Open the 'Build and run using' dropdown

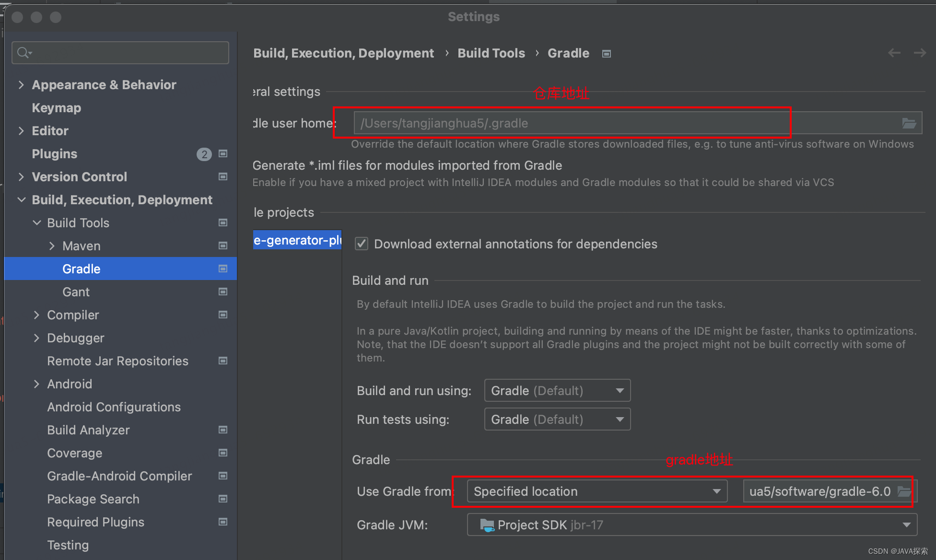point(557,390)
